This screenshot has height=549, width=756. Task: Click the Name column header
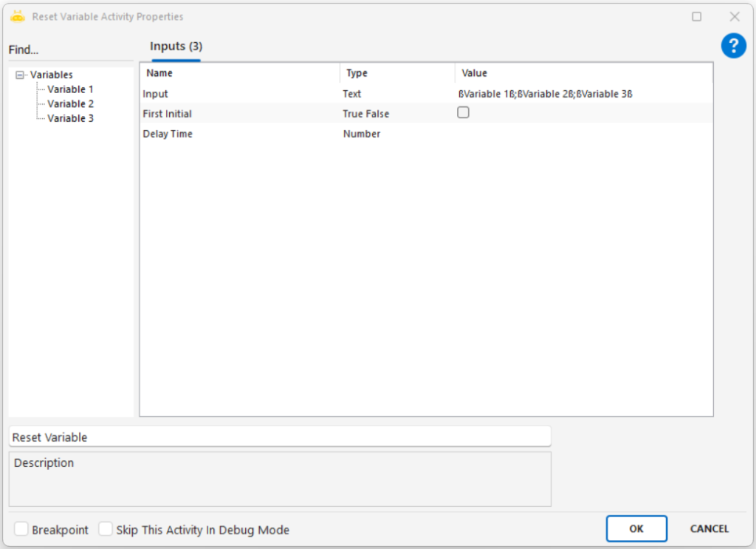click(x=239, y=73)
